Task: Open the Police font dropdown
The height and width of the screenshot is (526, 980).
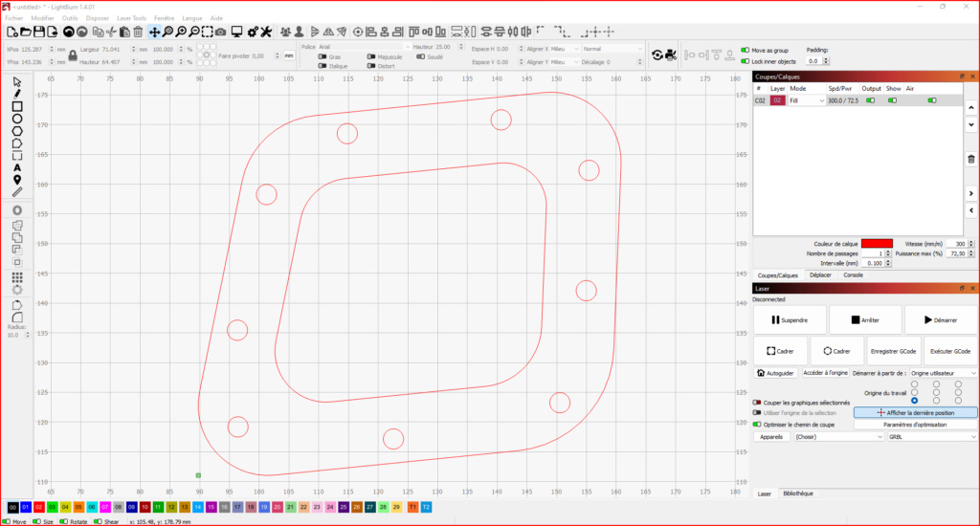Action: 365,47
